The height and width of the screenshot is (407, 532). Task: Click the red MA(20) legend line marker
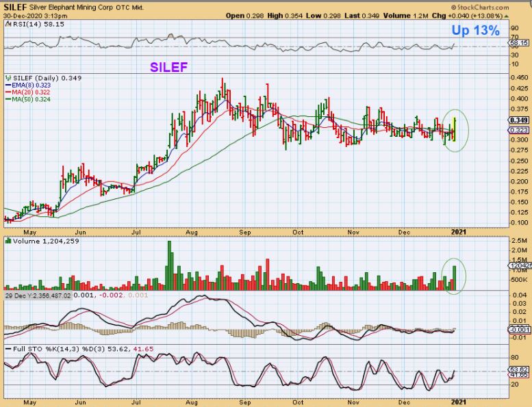pyautogui.click(x=8, y=92)
